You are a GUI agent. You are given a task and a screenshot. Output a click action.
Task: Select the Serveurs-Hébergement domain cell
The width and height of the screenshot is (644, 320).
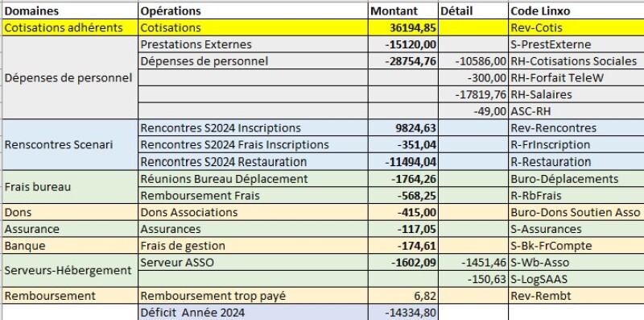point(70,271)
